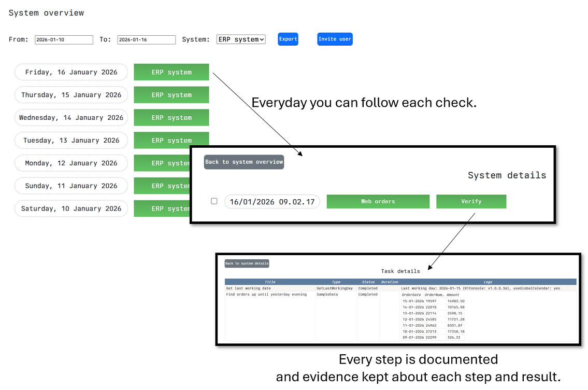Open ERP system for Wednesday 14 January
This screenshot has width=588, height=390.
(171, 118)
